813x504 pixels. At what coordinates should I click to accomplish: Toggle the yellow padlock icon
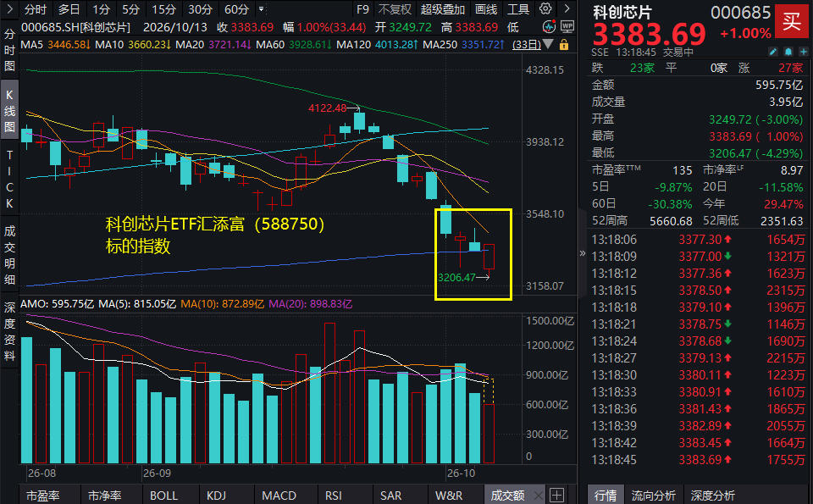(x=564, y=45)
